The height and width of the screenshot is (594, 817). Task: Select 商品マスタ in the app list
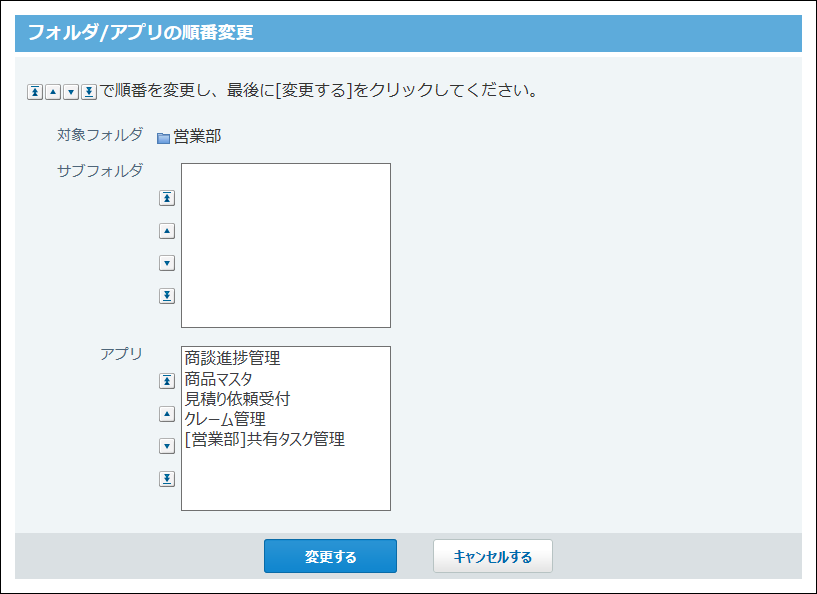[286, 379]
